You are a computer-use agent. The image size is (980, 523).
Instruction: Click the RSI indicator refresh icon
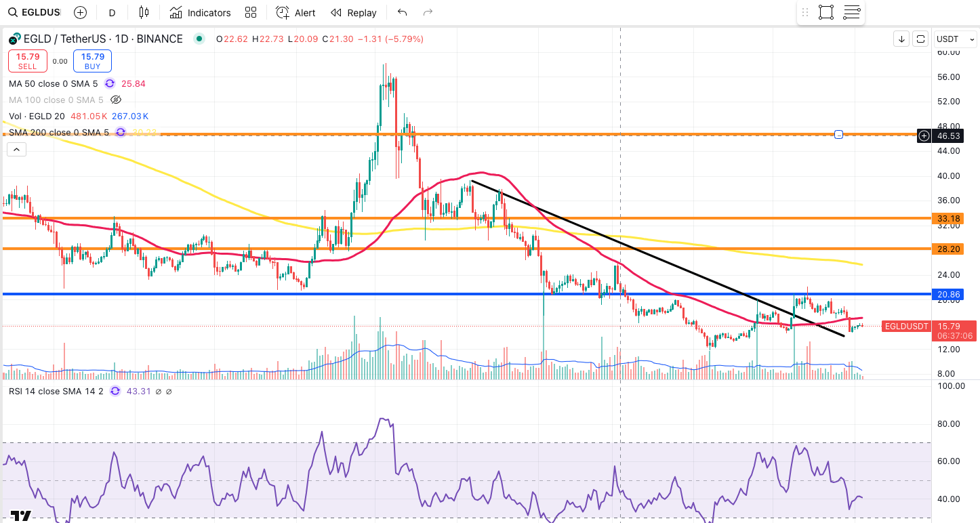(x=115, y=391)
